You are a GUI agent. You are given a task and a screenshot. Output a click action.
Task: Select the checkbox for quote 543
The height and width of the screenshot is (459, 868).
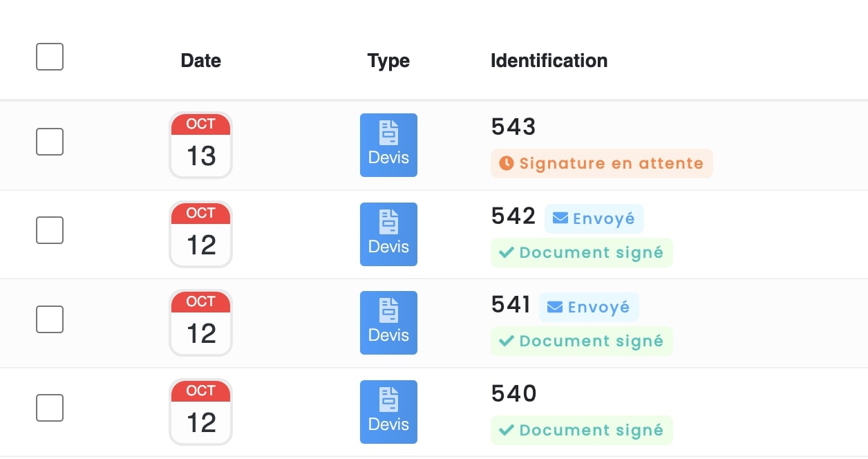pyautogui.click(x=49, y=141)
